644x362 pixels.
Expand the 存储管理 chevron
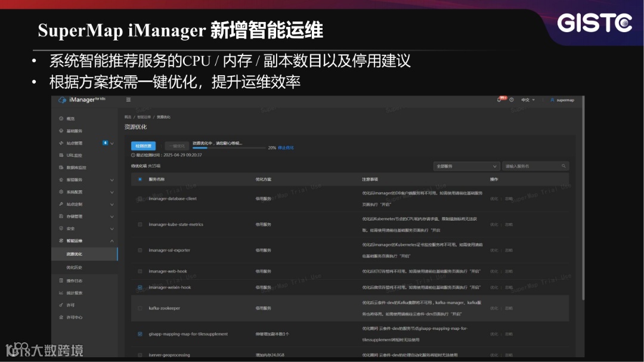point(112,216)
